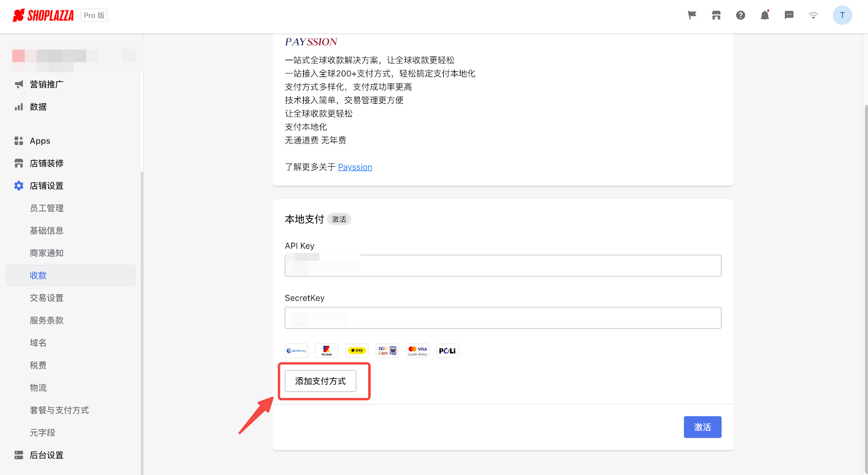
Task: Click the server icon beside 后台设置
Action: click(x=19, y=455)
